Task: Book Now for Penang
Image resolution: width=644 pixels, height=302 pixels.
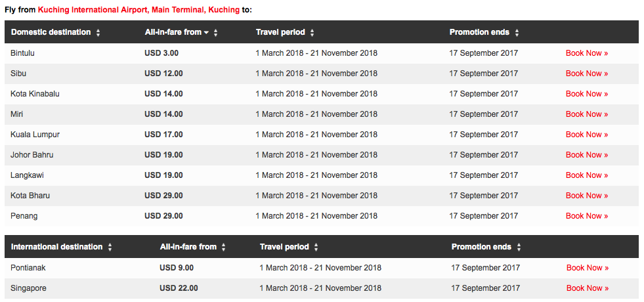Action: pyautogui.click(x=586, y=216)
